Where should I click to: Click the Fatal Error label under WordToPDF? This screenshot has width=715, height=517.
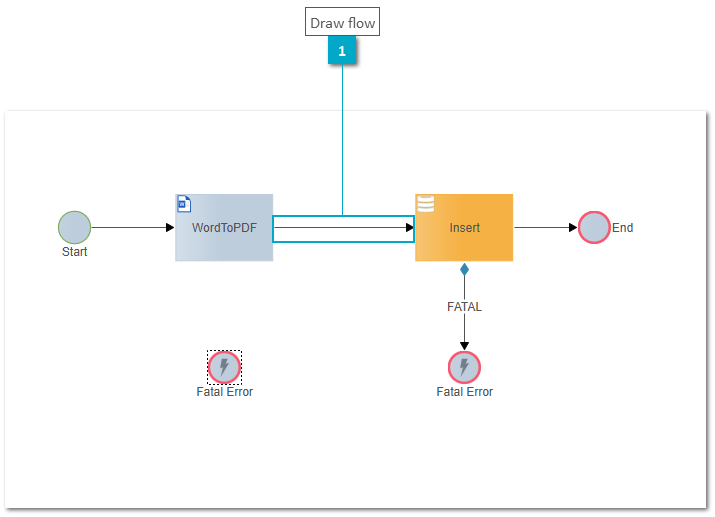tap(224, 392)
